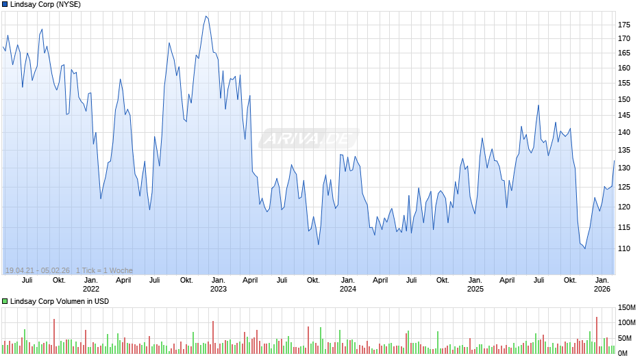Click the 'Lindsay Corp Volumen in USD' label
Image resolution: width=644 pixels, height=360 pixels.
pyautogui.click(x=60, y=301)
